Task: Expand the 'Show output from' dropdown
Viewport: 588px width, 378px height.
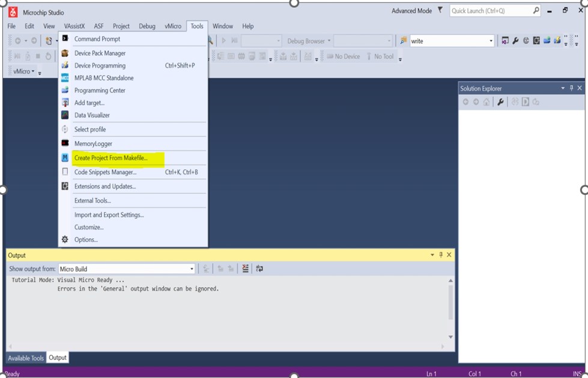Action: [192, 269]
